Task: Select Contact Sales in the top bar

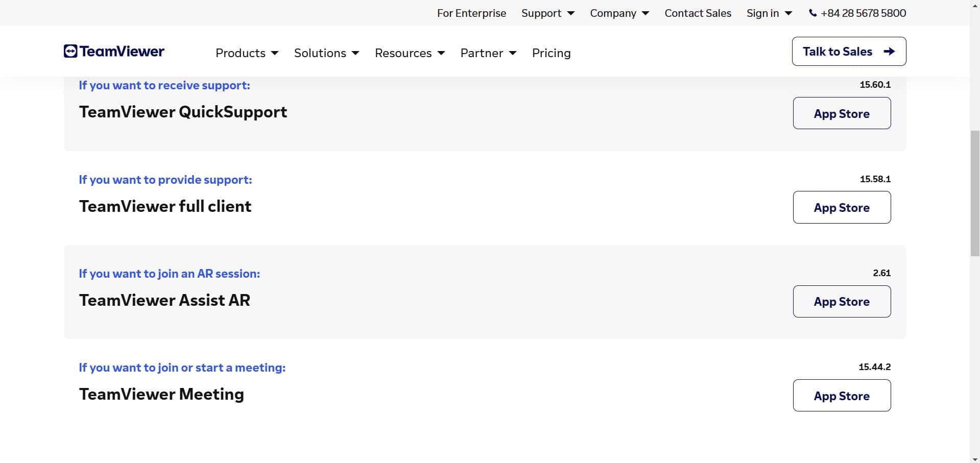Action: [698, 13]
